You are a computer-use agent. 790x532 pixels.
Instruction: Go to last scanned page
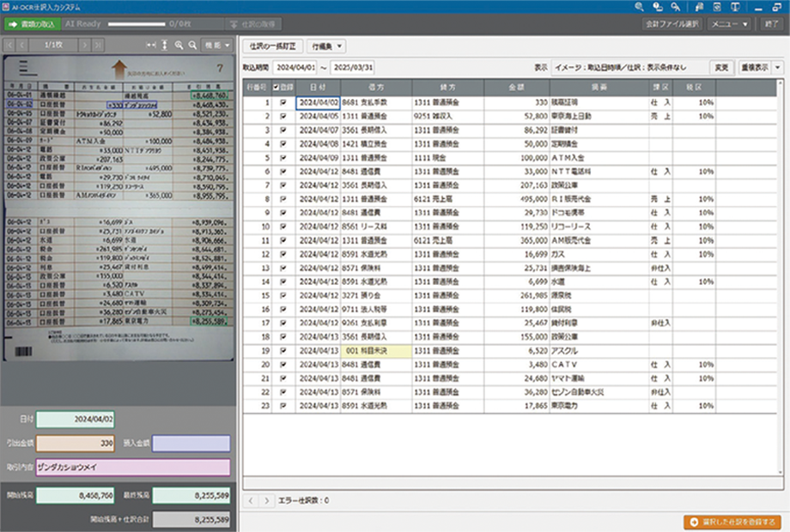pos(98,45)
